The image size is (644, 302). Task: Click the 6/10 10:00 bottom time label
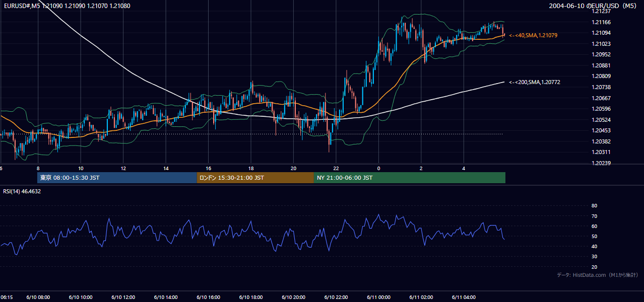click(x=81, y=297)
